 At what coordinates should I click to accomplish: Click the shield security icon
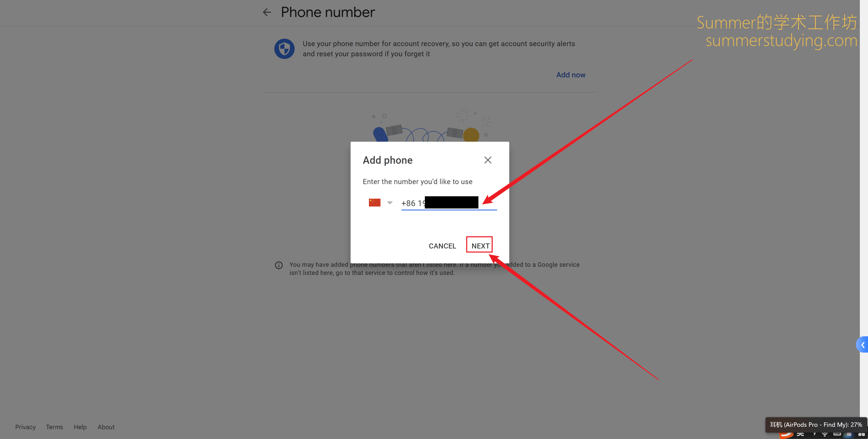point(284,49)
